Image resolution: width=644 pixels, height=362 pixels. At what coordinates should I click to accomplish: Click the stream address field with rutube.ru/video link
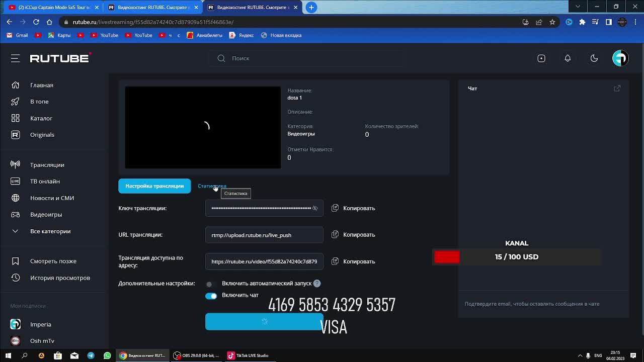[x=264, y=261]
